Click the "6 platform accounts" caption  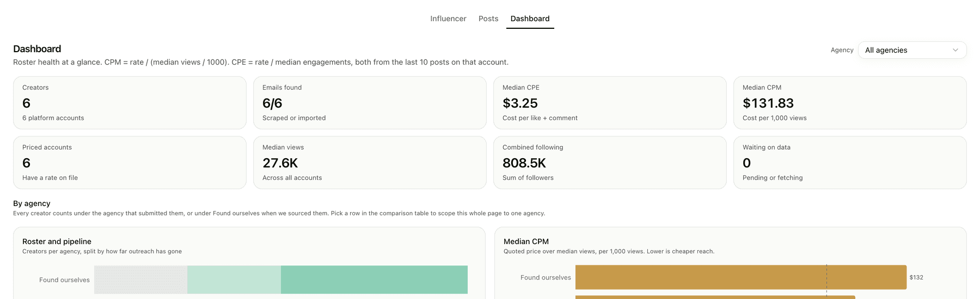[53, 118]
